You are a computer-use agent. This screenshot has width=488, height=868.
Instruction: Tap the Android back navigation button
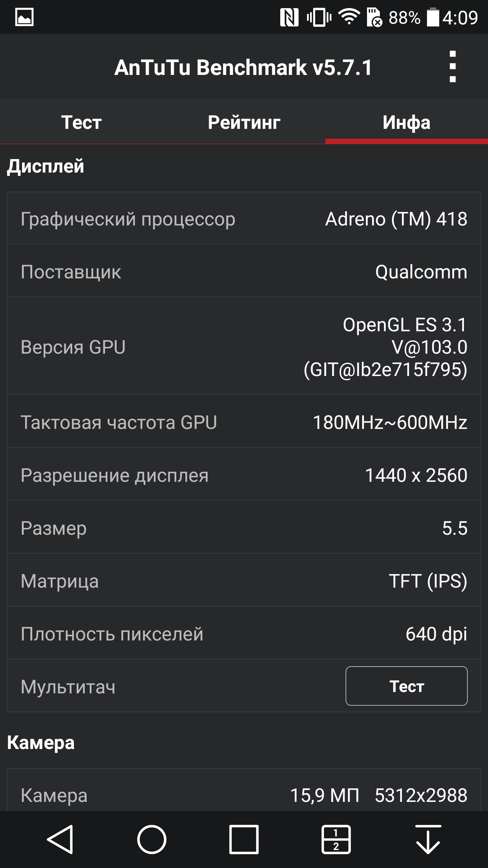tap(60, 840)
